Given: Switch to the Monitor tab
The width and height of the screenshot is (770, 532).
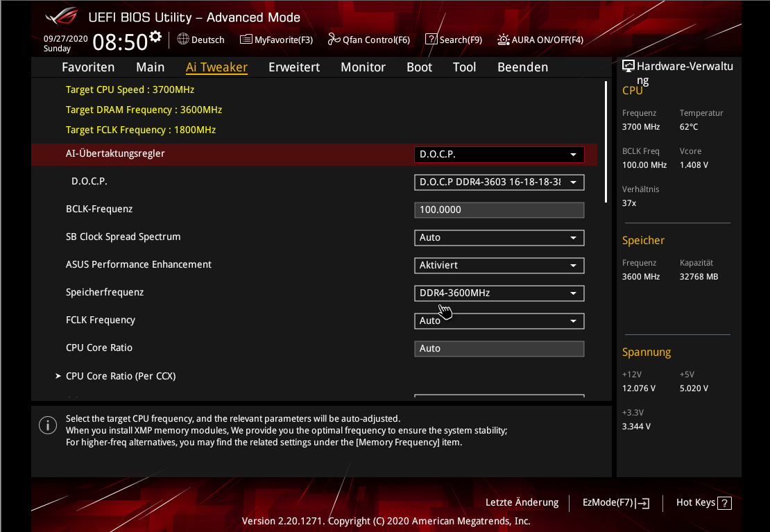Looking at the screenshot, I should point(363,67).
